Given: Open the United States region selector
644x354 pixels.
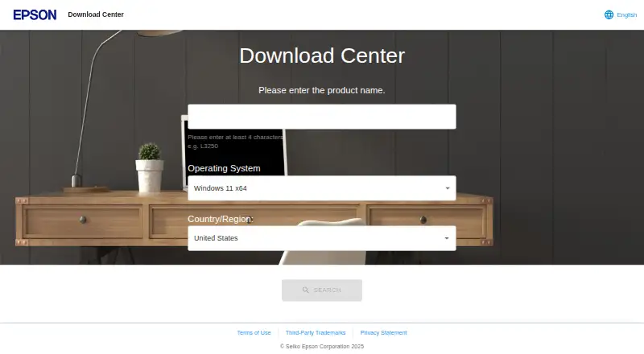Looking at the screenshot, I should (321, 238).
